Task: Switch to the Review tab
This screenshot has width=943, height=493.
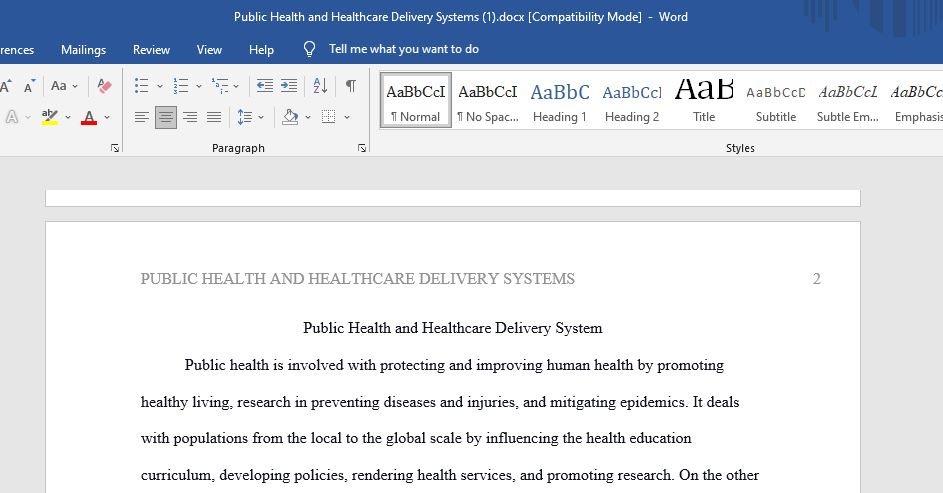Action: point(152,50)
